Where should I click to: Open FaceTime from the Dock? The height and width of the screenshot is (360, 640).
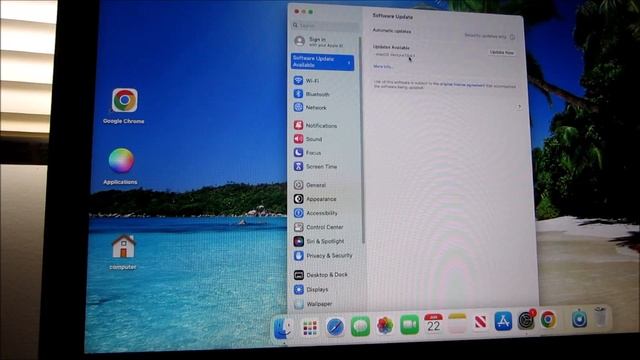pos(409,325)
